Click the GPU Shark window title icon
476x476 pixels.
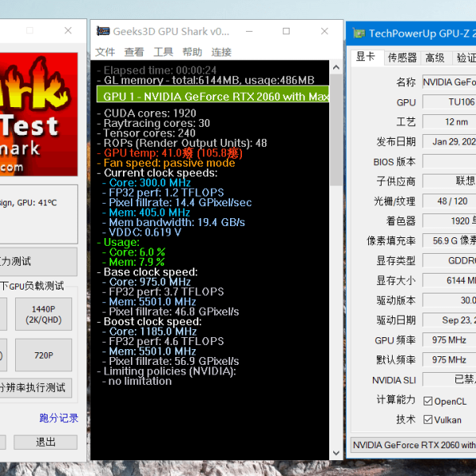103,31
